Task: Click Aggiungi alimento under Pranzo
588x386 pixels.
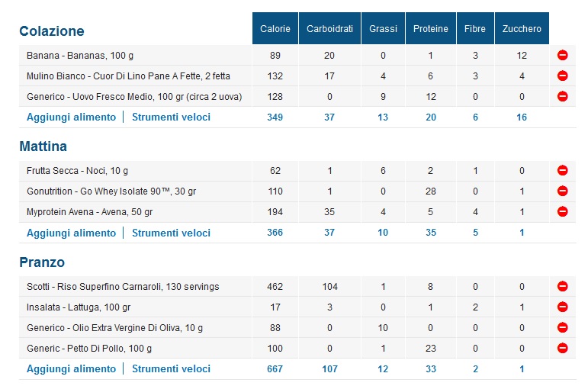Action: tap(71, 369)
